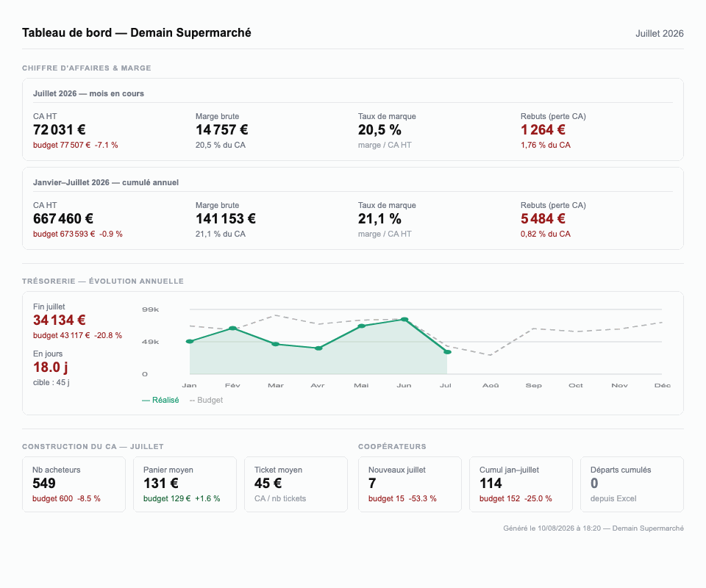Image resolution: width=706 pixels, height=588 pixels.
Task: Click the cumulative Taux de marque 21,1 %
Action: point(379,219)
